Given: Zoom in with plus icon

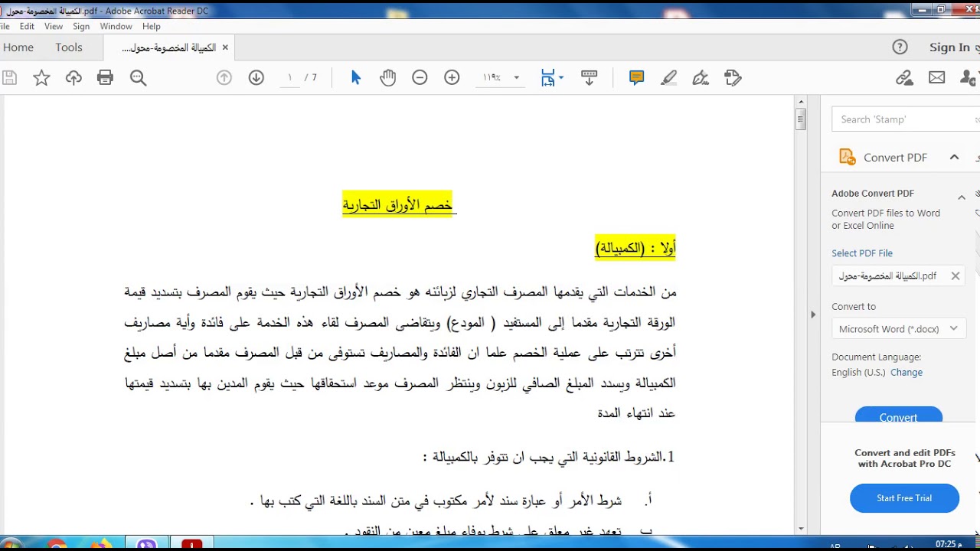Looking at the screenshot, I should (x=452, y=77).
